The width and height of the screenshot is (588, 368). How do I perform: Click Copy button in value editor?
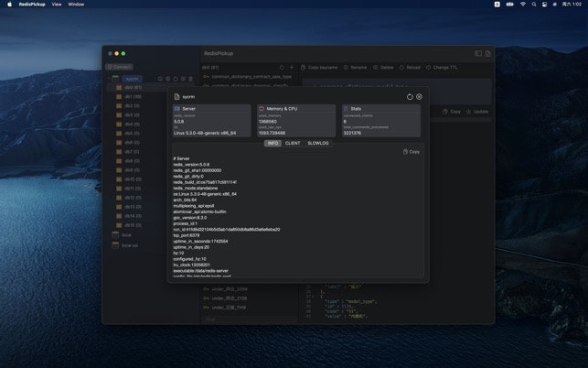pos(452,112)
